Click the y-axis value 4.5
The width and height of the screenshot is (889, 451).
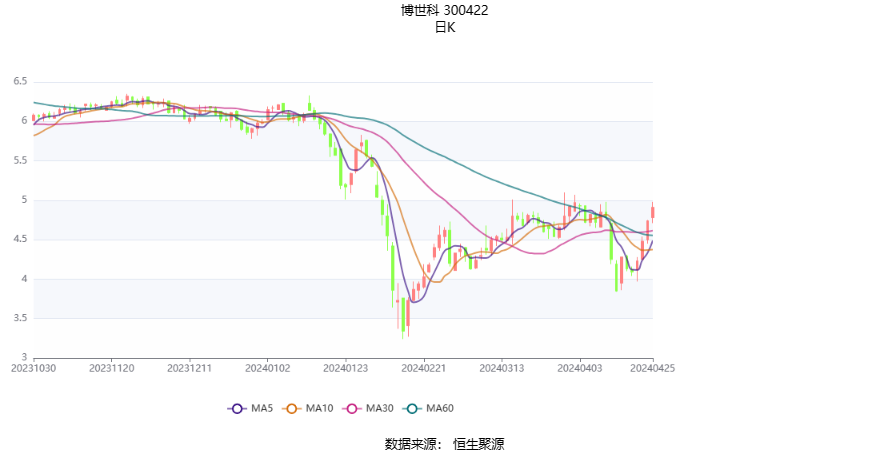pos(20,239)
